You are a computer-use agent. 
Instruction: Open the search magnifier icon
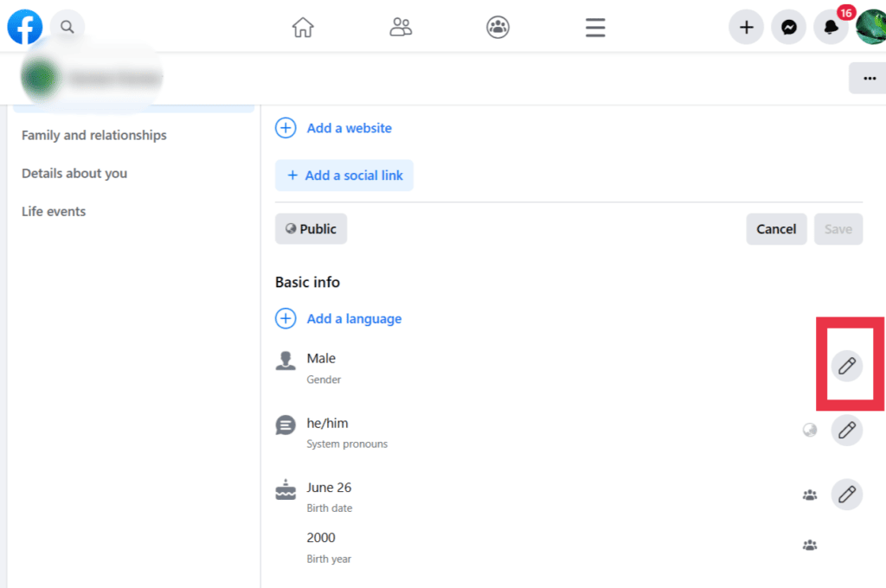pyautogui.click(x=67, y=27)
